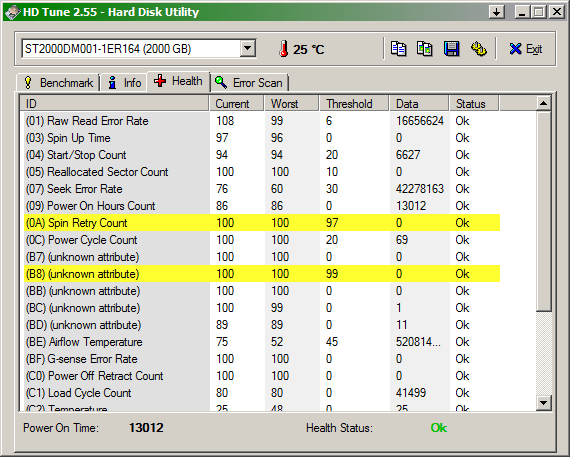Click data value 41499
This screenshot has height=457, width=570.
[411, 393]
